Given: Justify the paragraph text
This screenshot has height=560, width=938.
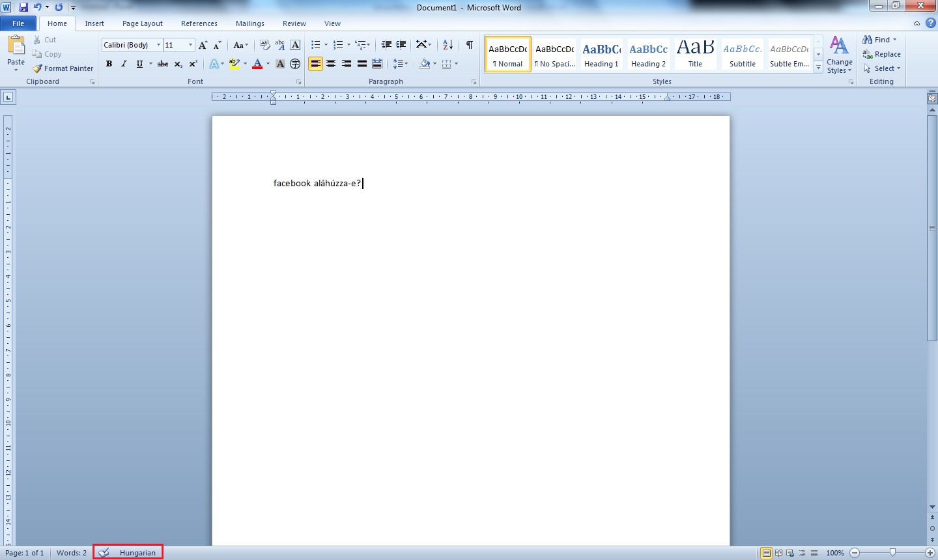Looking at the screenshot, I should pyautogui.click(x=362, y=64).
